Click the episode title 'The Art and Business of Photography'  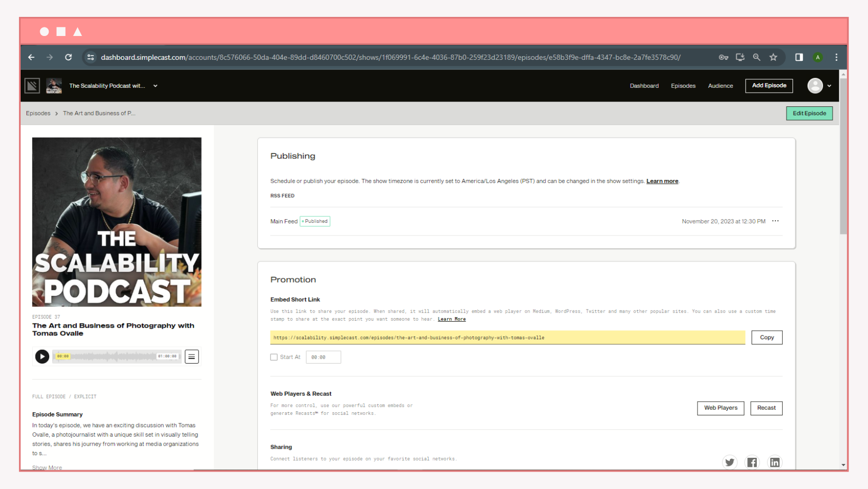[x=113, y=329]
